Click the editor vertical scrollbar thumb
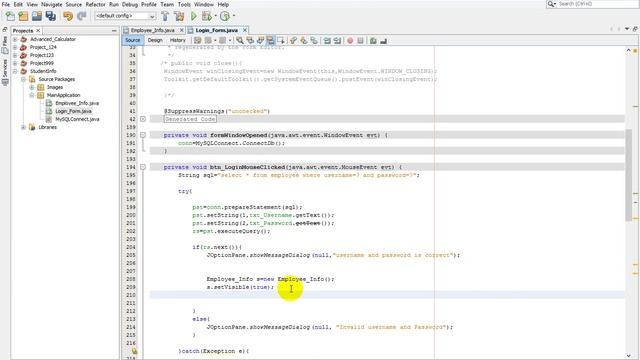Image resolution: width=640 pixels, height=360 pixels. (x=629, y=176)
